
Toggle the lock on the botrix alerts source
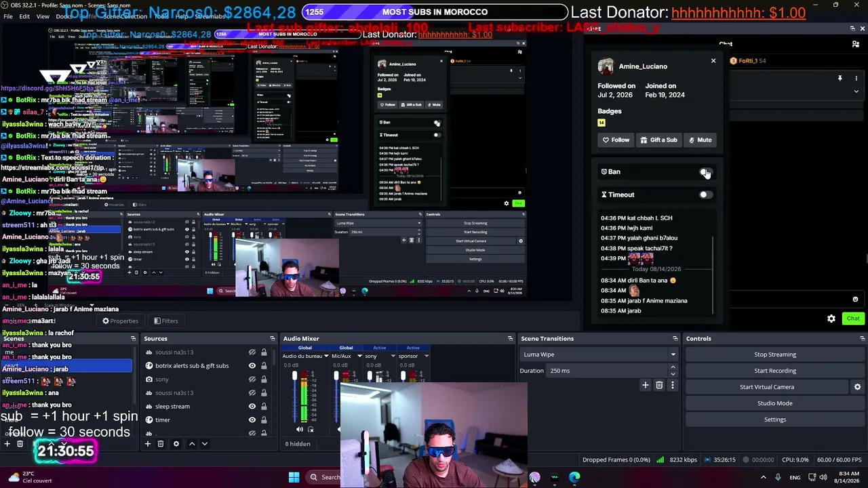(x=264, y=366)
